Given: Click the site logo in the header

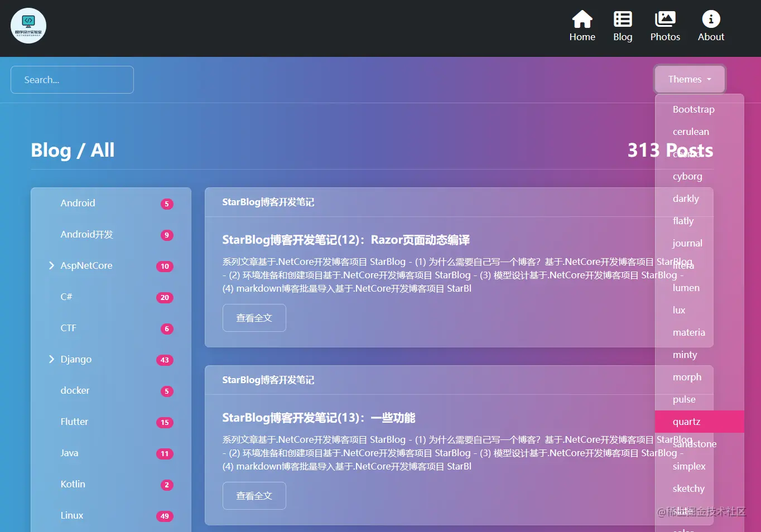Looking at the screenshot, I should click(28, 26).
